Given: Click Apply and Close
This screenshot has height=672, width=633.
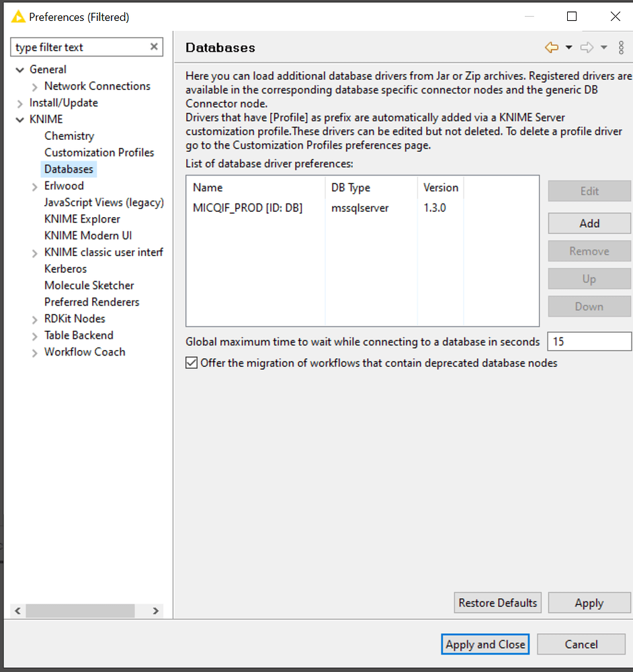Looking at the screenshot, I should point(485,644).
